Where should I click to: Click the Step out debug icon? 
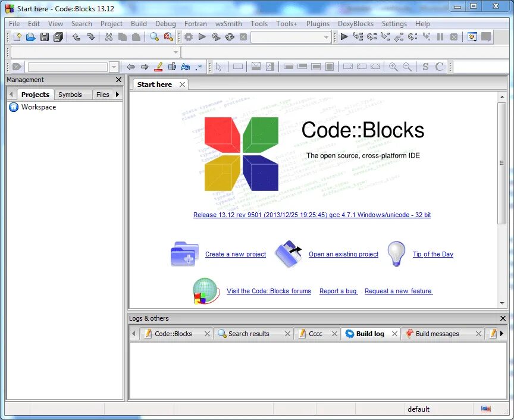(399, 37)
